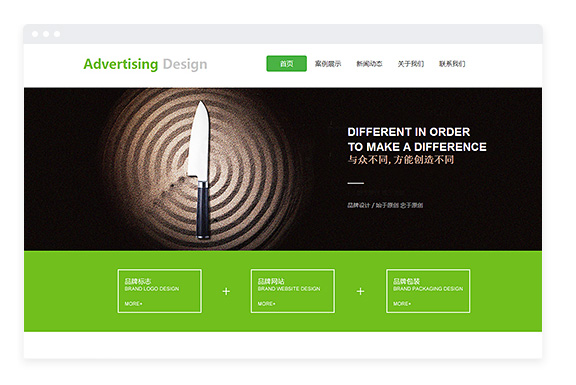
Task: Click the 与众不同 Chinese slogan text
Action: coord(401,160)
